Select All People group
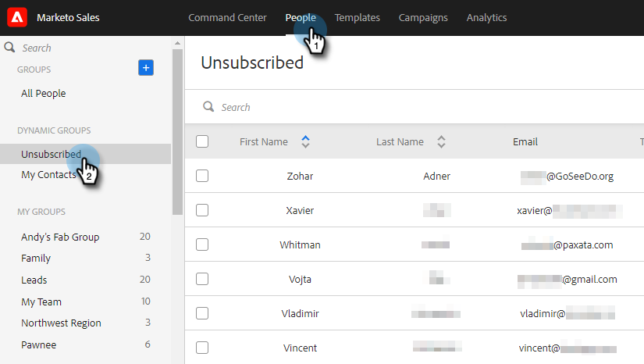 coord(44,94)
